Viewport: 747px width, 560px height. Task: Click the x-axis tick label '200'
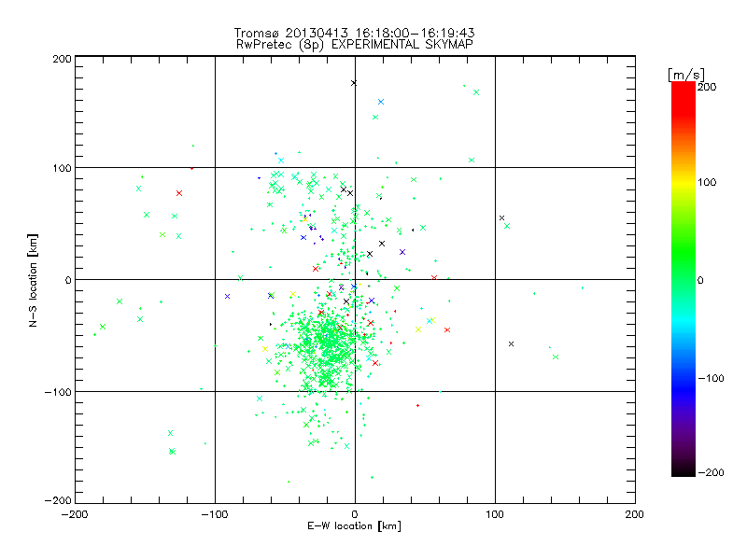tap(635, 514)
